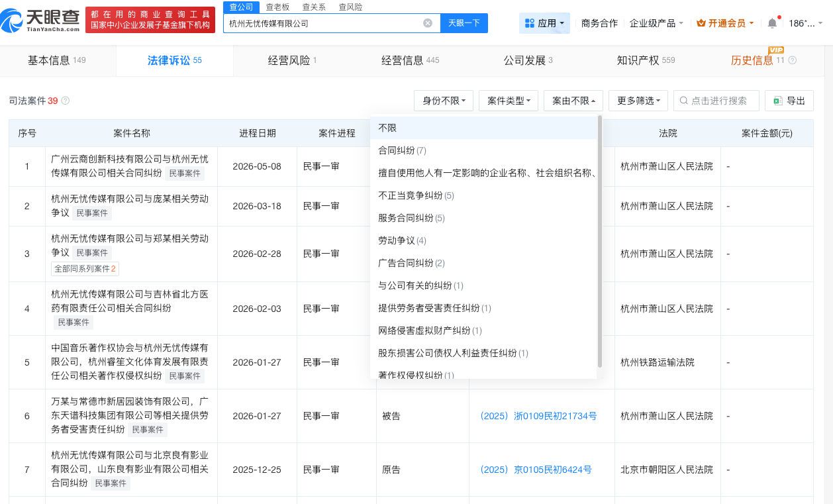Open the account menu 186...
833x504 pixels.
(806, 23)
